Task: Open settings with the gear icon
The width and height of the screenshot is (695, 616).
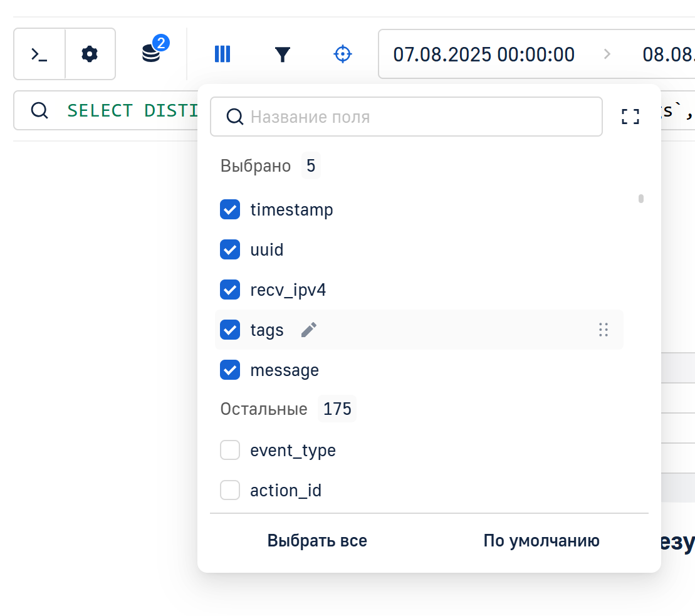Action: point(90,55)
